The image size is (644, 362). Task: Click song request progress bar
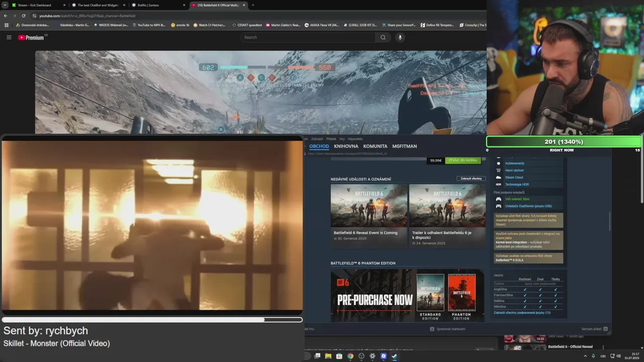152,320
